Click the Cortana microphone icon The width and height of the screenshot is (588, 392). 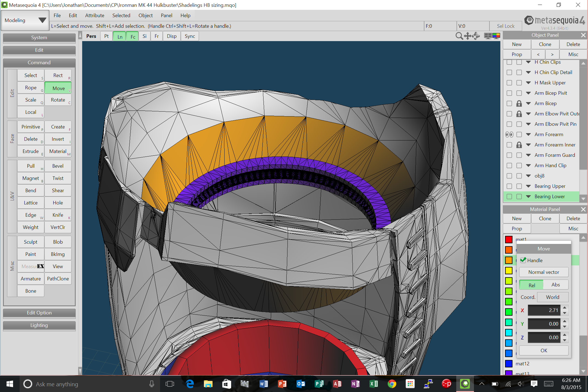point(152,384)
